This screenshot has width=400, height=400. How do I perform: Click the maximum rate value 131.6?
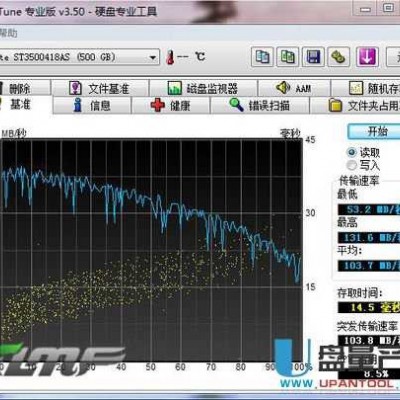pyautogui.click(x=369, y=238)
